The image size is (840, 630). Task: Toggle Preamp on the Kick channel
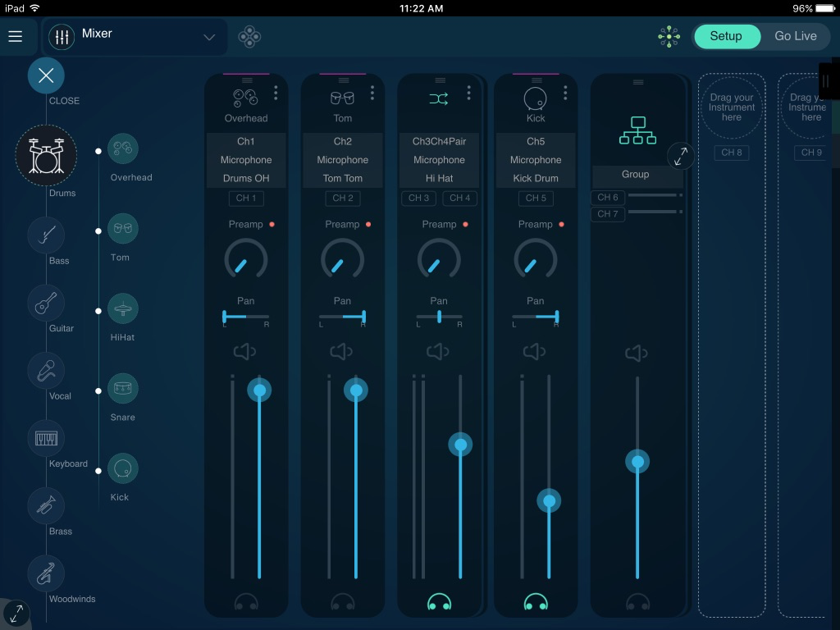pos(561,225)
